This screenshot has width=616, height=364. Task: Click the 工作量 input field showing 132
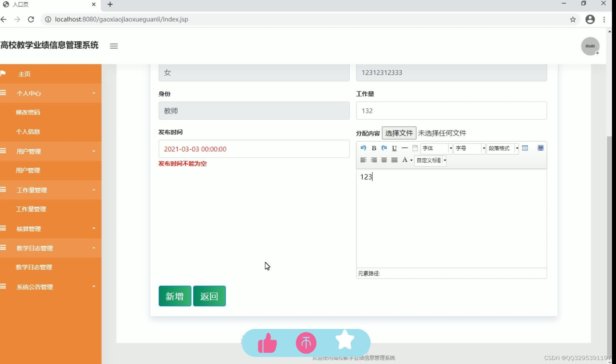coord(451,111)
